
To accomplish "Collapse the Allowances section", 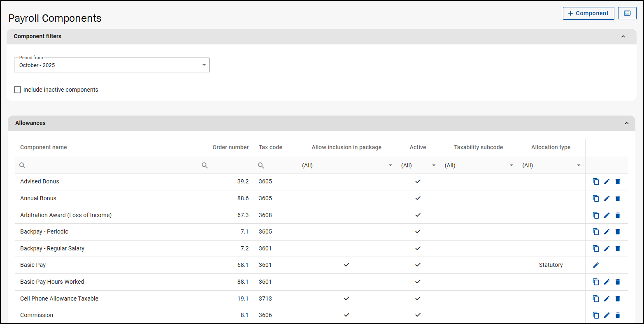I will (627, 123).
